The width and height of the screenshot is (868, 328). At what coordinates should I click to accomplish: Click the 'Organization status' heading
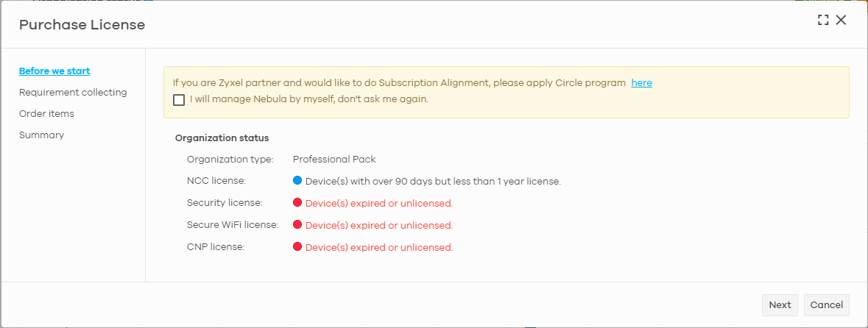point(222,138)
